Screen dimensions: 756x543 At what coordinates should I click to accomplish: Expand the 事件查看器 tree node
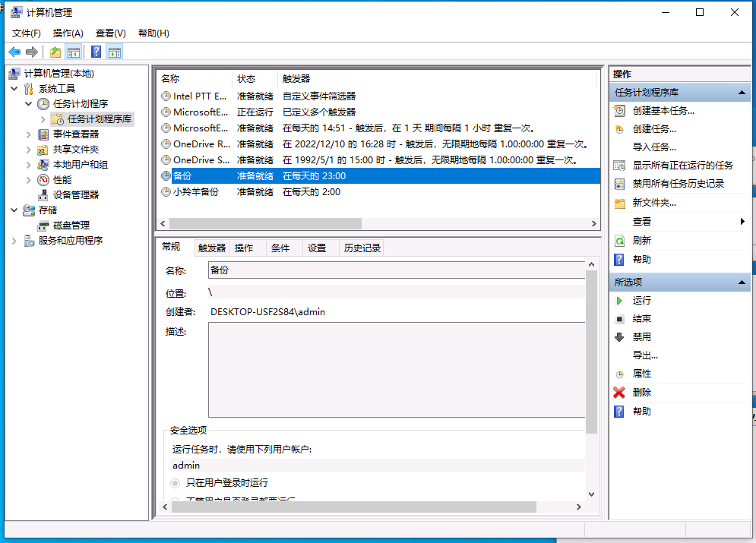click(x=29, y=134)
